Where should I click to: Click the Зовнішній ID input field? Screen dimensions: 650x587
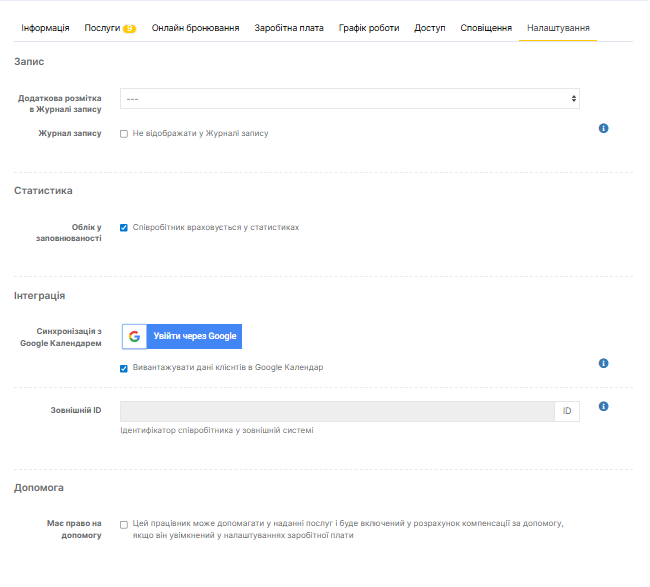tap(336, 411)
